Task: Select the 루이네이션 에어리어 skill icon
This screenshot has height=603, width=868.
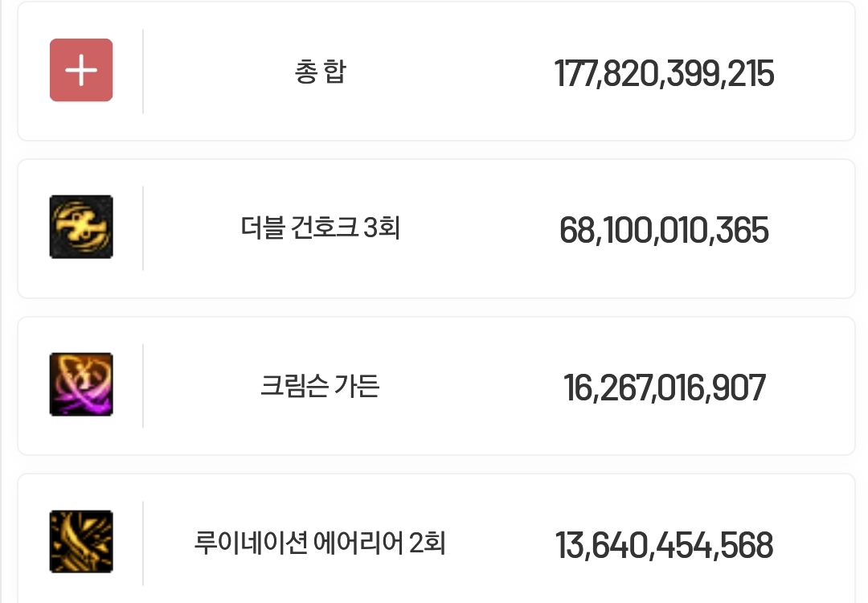Action: [x=81, y=542]
